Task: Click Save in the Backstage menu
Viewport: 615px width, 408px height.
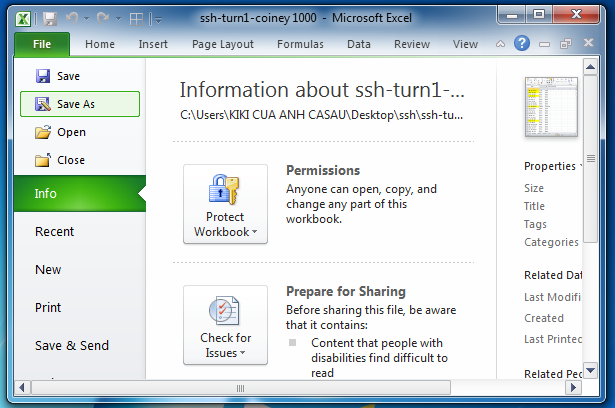Action: [80, 76]
